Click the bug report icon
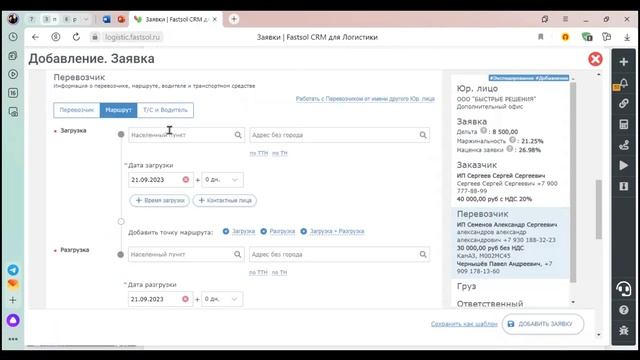The width and height of the screenshot is (640, 360). (x=623, y=330)
